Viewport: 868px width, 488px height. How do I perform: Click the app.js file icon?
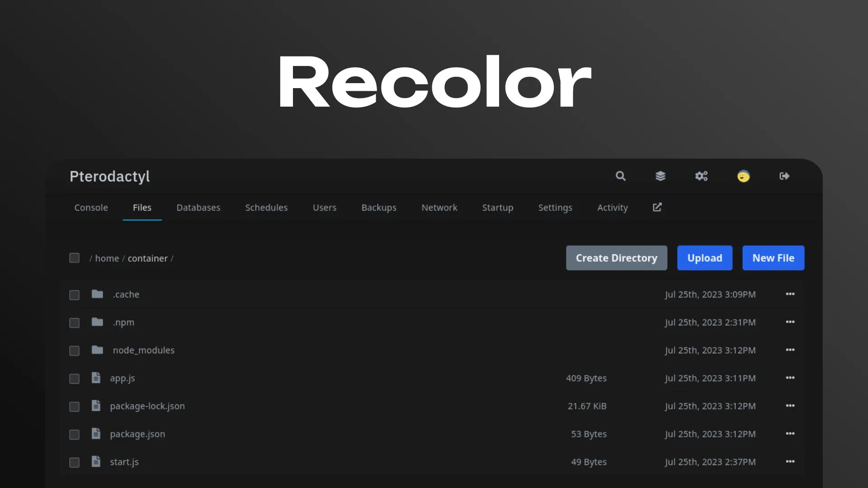point(96,378)
